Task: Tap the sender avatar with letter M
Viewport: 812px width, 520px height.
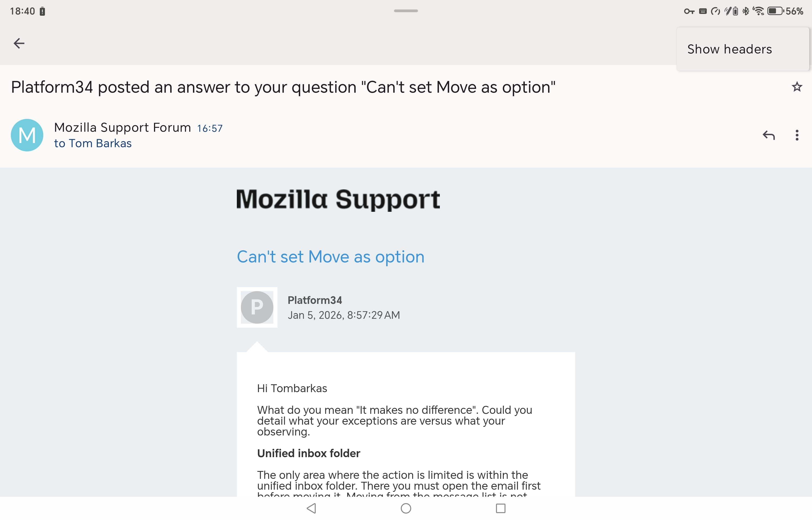Action: 27,135
